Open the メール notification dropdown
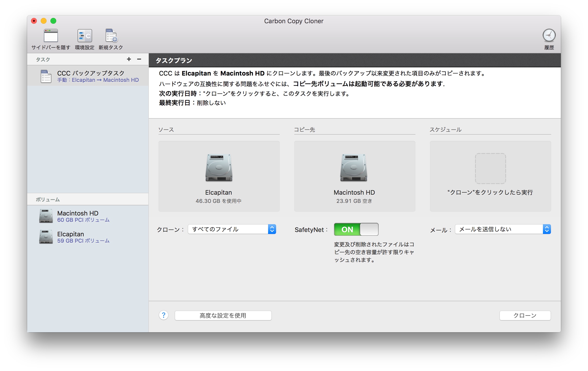Image resolution: width=588 pixels, height=371 pixels. pyautogui.click(x=502, y=229)
